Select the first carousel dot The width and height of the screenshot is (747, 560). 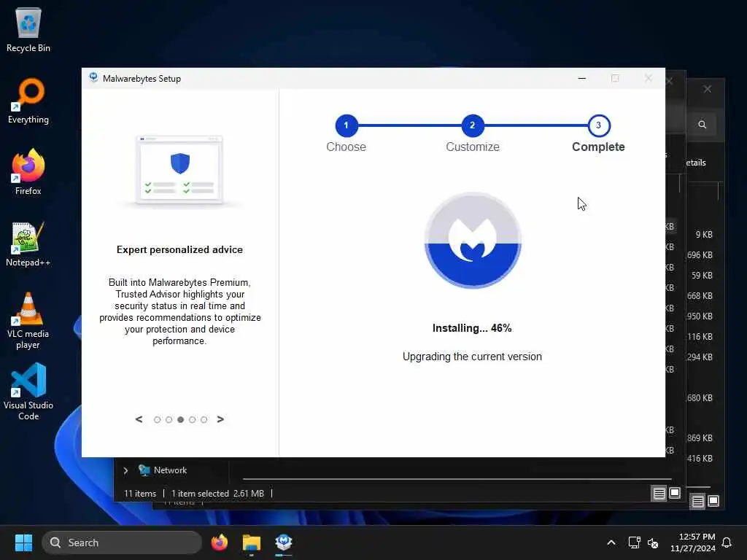pos(158,419)
